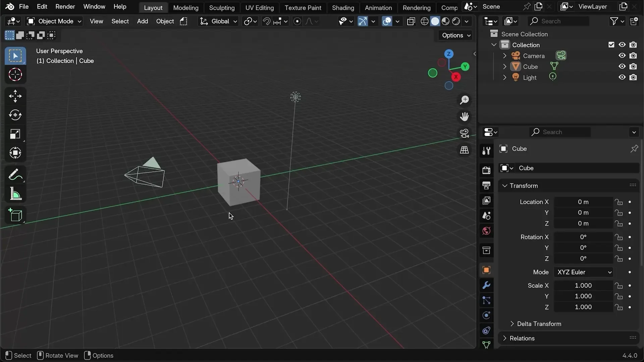Open the Tool properties tab
This screenshot has height=362, width=644.
tap(486, 150)
